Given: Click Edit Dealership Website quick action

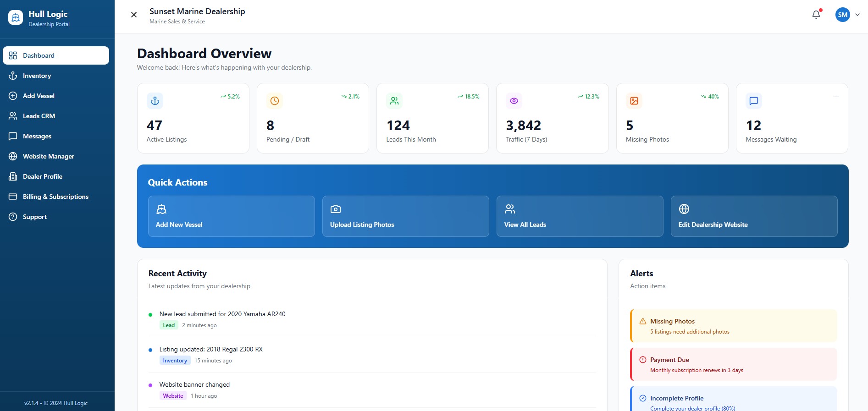Looking at the screenshot, I should click(754, 216).
